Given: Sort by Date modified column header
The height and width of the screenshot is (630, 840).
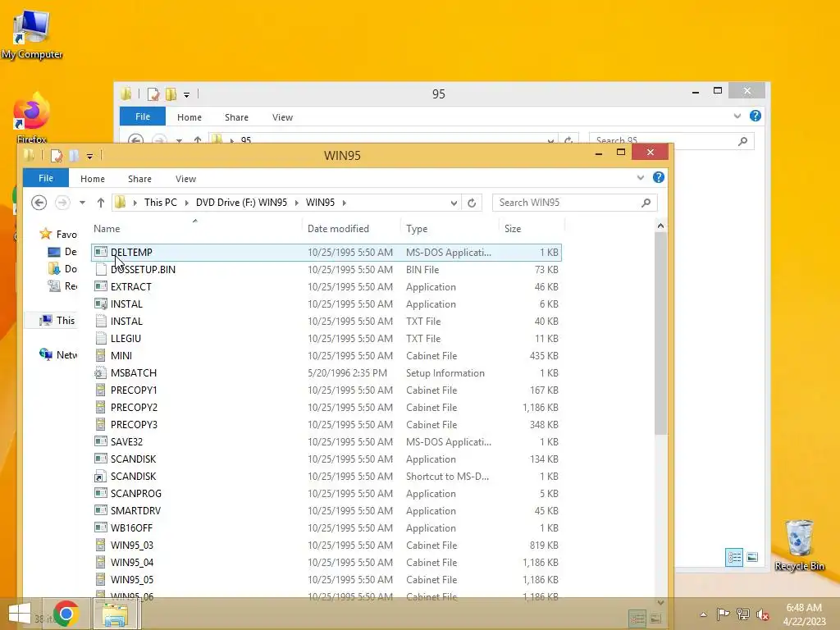Looking at the screenshot, I should 351,229.
